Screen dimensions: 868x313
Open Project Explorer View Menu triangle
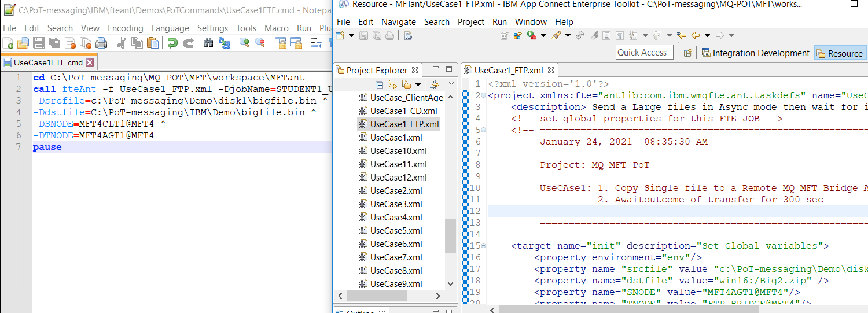click(x=451, y=84)
